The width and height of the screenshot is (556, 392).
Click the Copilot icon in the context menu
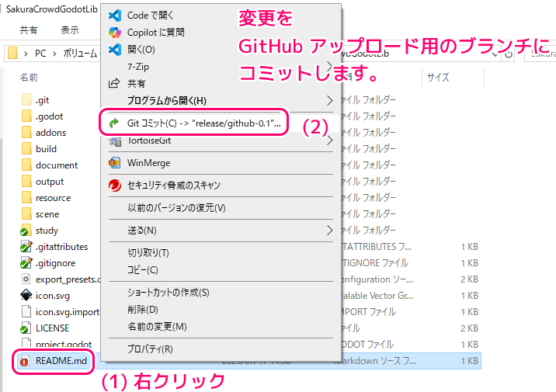(116, 32)
